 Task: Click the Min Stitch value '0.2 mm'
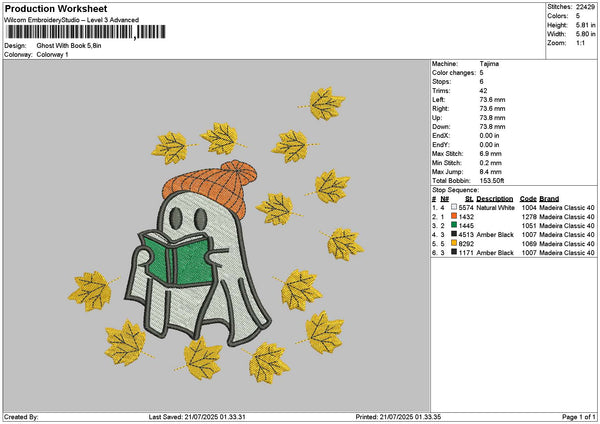[490, 163]
